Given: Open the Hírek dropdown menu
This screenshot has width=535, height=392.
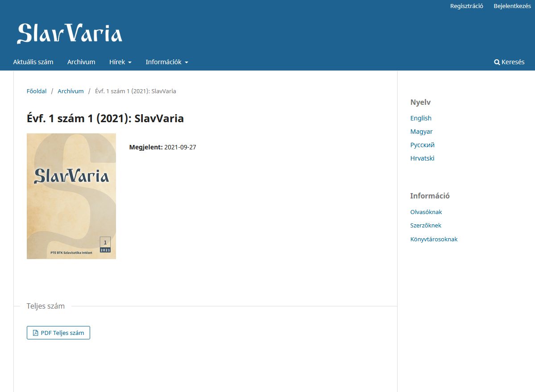Looking at the screenshot, I should point(120,62).
